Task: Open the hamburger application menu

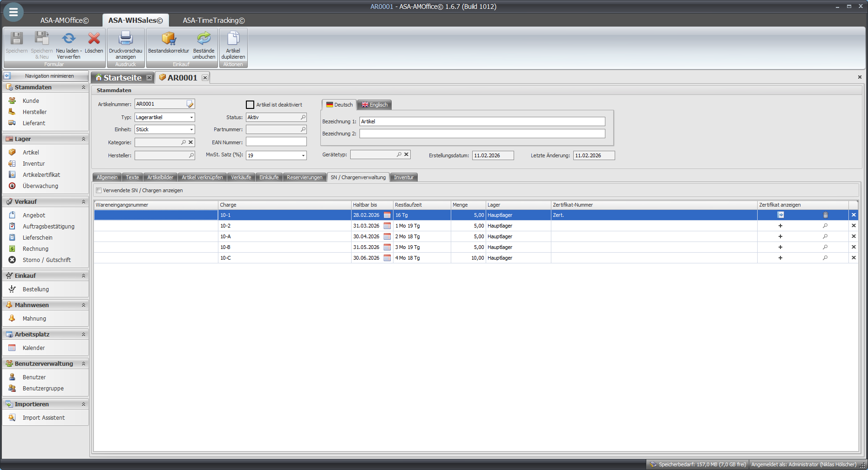Action: pyautogui.click(x=13, y=13)
